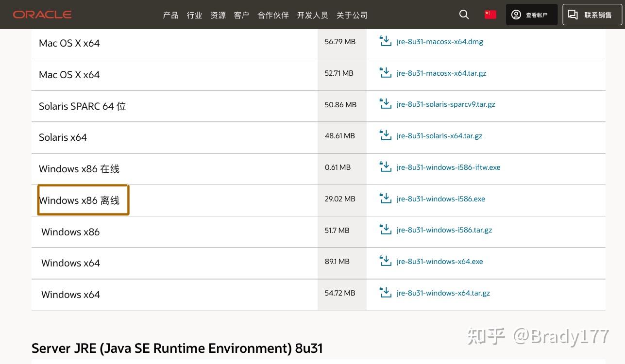
Task: Open the 关于公司 menu
Action: pyautogui.click(x=352, y=15)
